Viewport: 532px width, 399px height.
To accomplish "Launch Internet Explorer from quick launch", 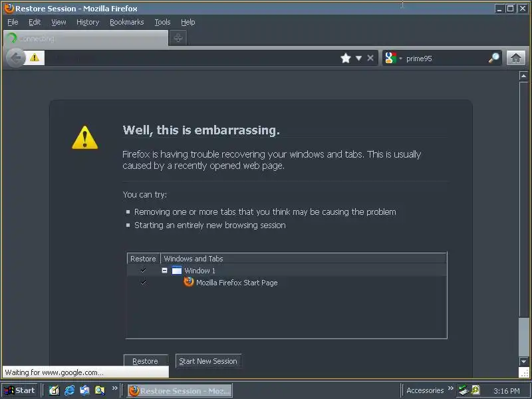I will [69, 390].
